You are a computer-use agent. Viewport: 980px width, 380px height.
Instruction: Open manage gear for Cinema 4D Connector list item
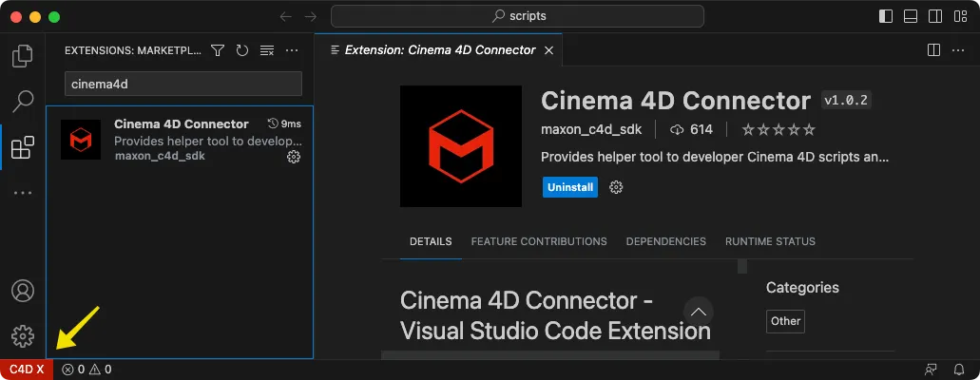pos(293,157)
